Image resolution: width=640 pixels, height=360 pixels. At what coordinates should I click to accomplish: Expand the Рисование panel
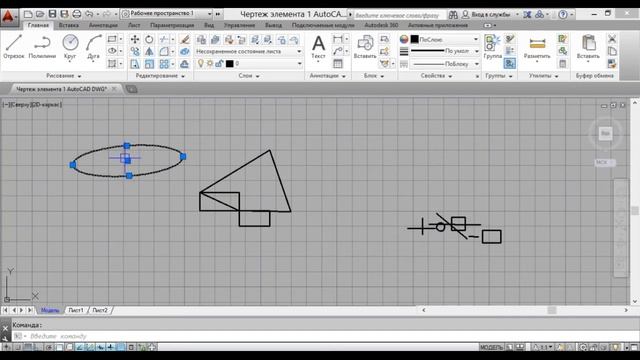(x=64, y=76)
